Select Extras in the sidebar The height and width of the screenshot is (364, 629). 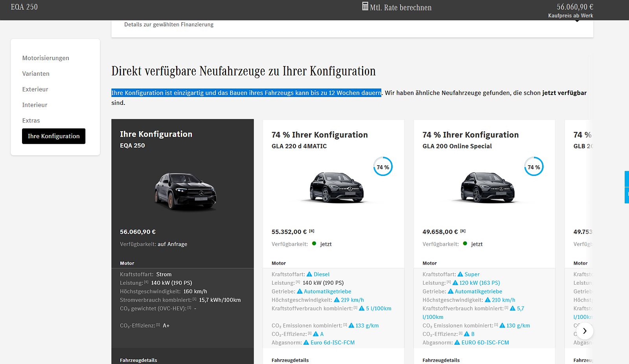[31, 121]
